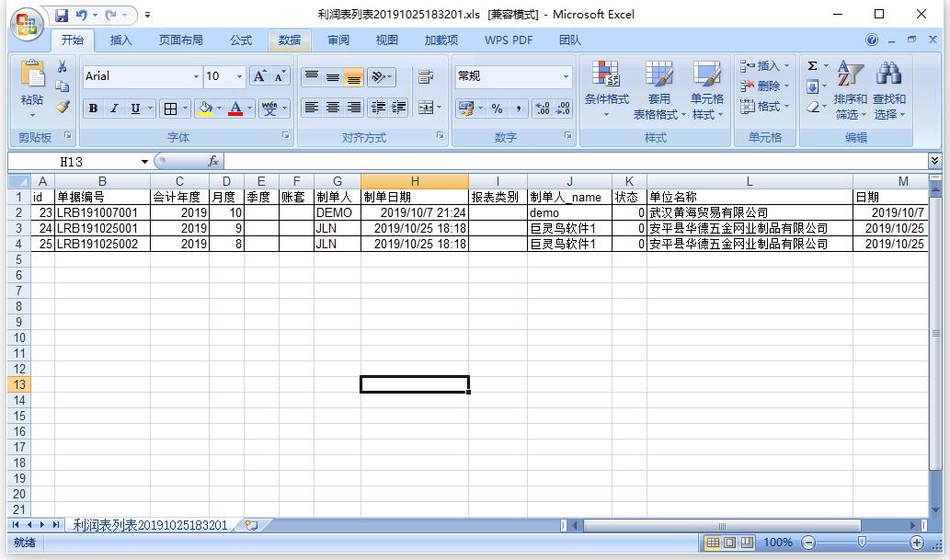950x560 pixels.
Task: Expand the Arial font name dropdown
Action: 196,76
